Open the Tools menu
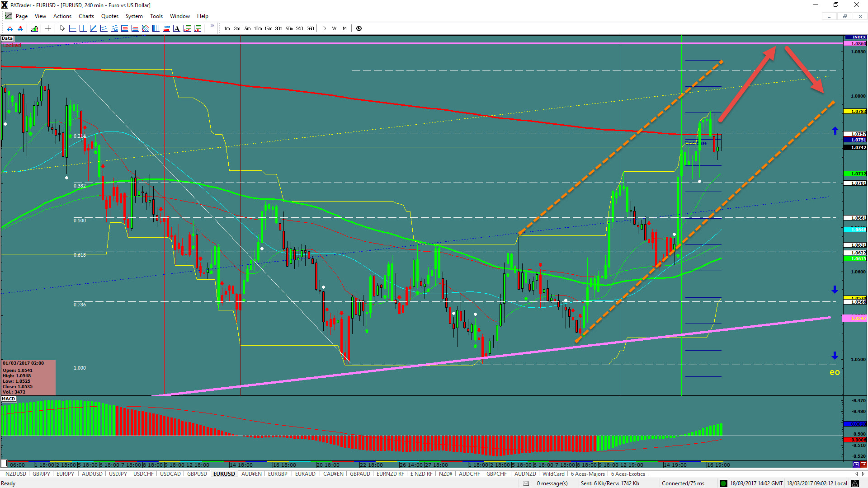This screenshot has width=868, height=488. pos(156,16)
